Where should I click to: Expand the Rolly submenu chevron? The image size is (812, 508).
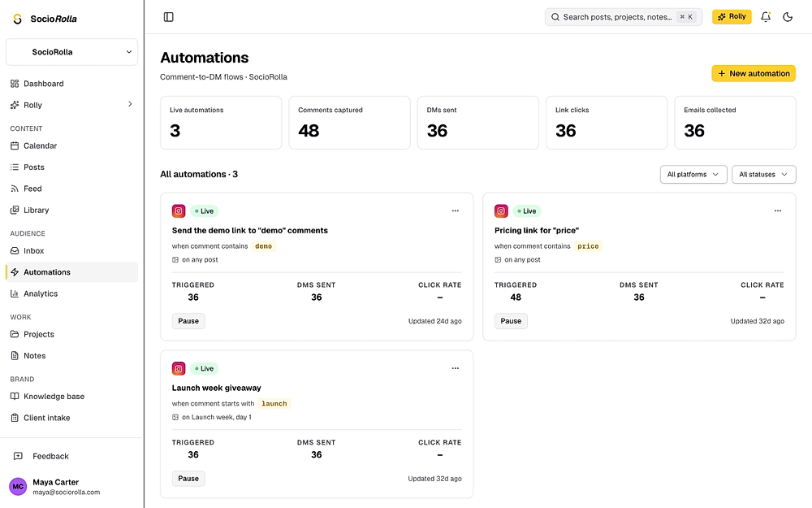coord(130,104)
